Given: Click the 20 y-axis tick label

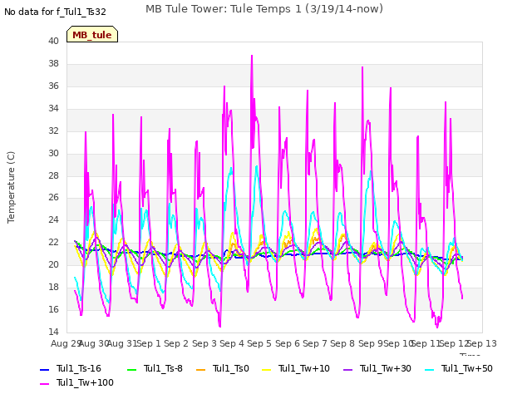Looking at the screenshot, I should pos(53,264).
